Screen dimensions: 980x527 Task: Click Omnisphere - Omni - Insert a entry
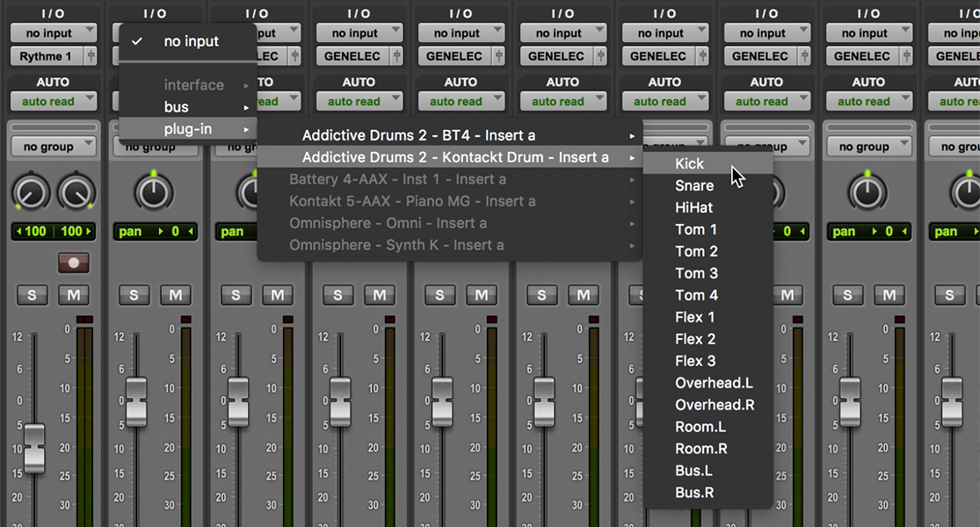click(450, 223)
